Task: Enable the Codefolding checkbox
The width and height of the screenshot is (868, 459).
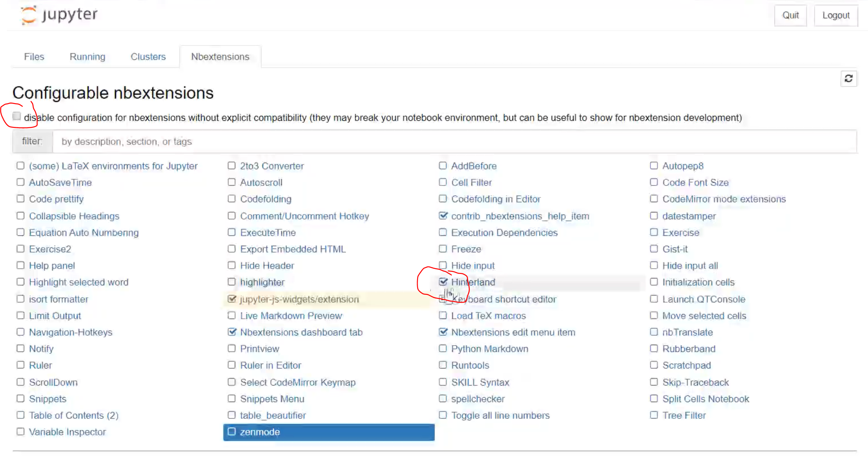Action: pyautogui.click(x=232, y=199)
